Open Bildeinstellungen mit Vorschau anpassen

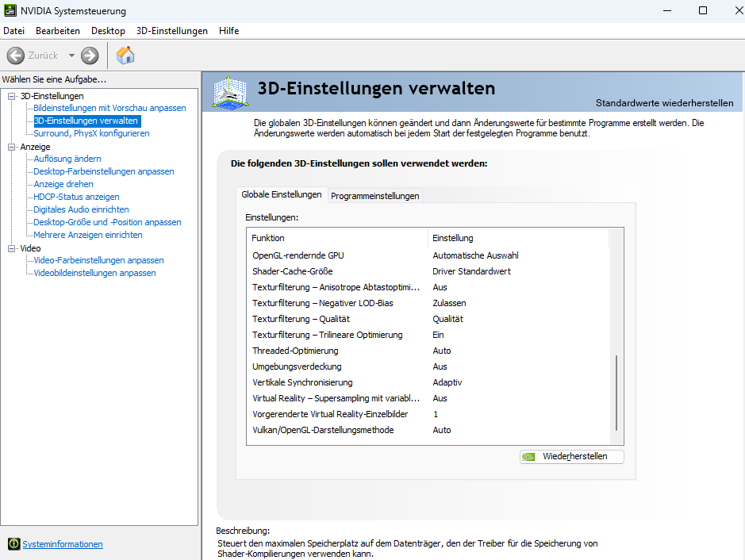109,108
